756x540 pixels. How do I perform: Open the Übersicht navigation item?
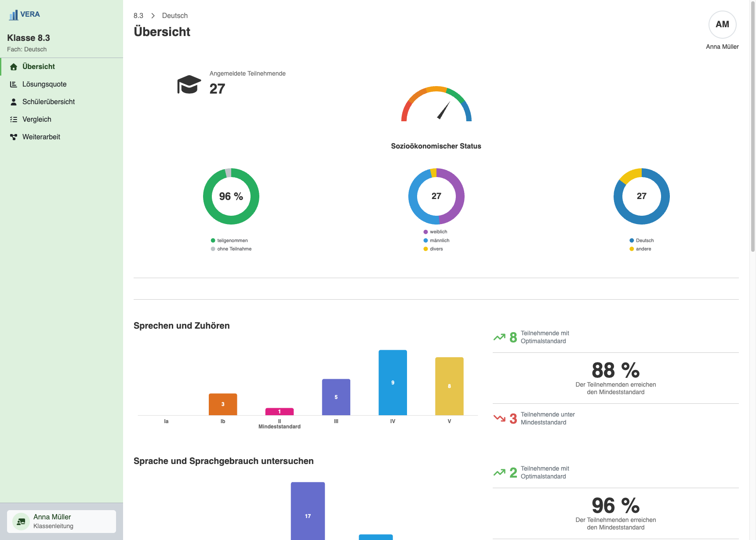(x=62, y=67)
